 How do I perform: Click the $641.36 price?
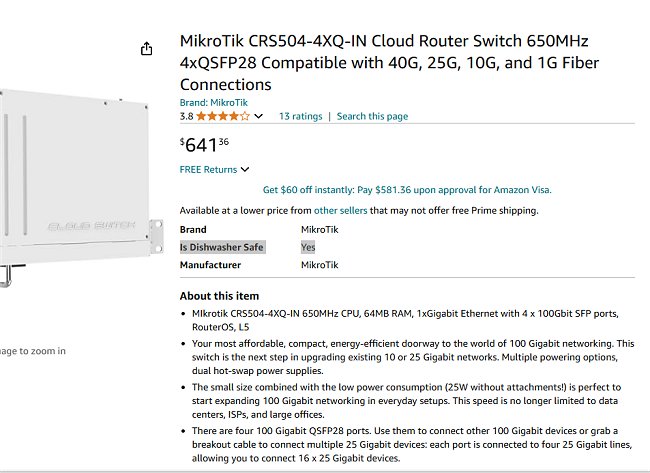[204, 145]
